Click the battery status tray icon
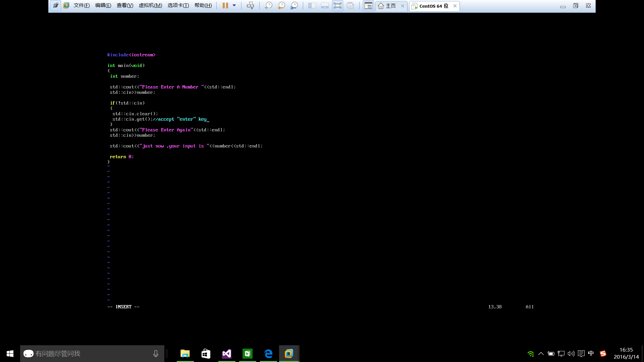Viewport: 644px width, 362px height. pos(551,354)
